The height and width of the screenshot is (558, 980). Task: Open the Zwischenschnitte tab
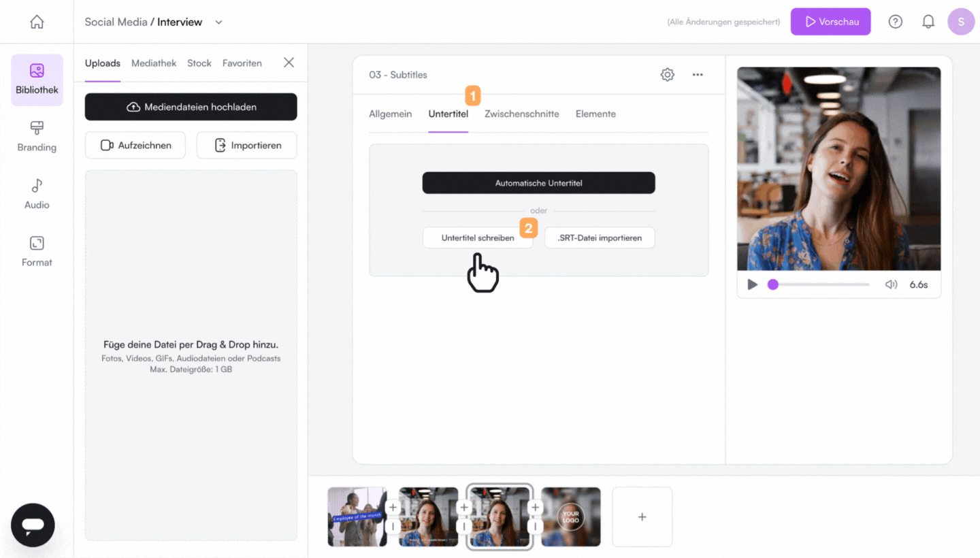pos(522,114)
